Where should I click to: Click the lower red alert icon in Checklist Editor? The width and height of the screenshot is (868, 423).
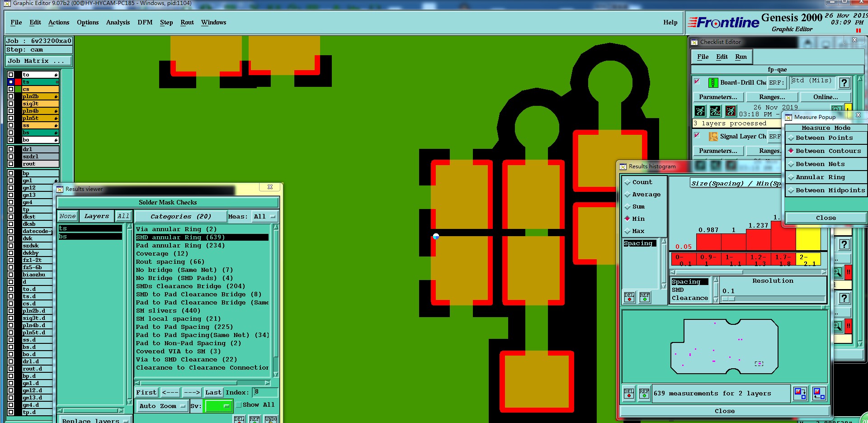[849, 326]
